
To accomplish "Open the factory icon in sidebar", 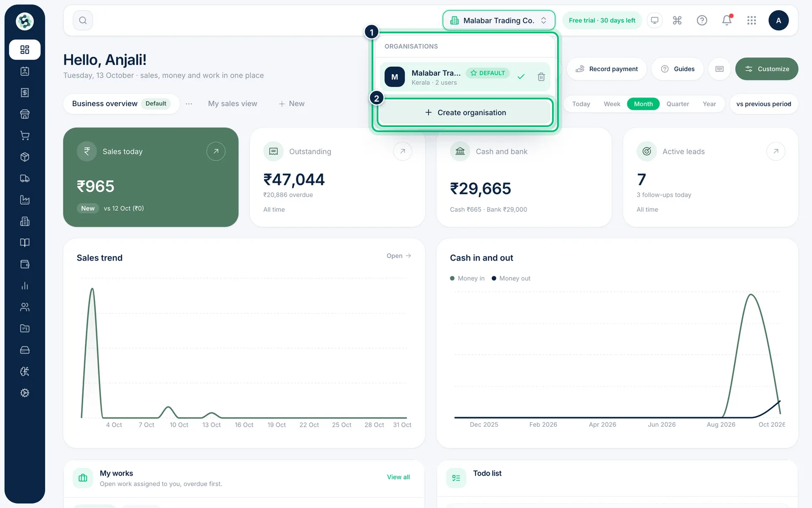I will pyautogui.click(x=24, y=200).
